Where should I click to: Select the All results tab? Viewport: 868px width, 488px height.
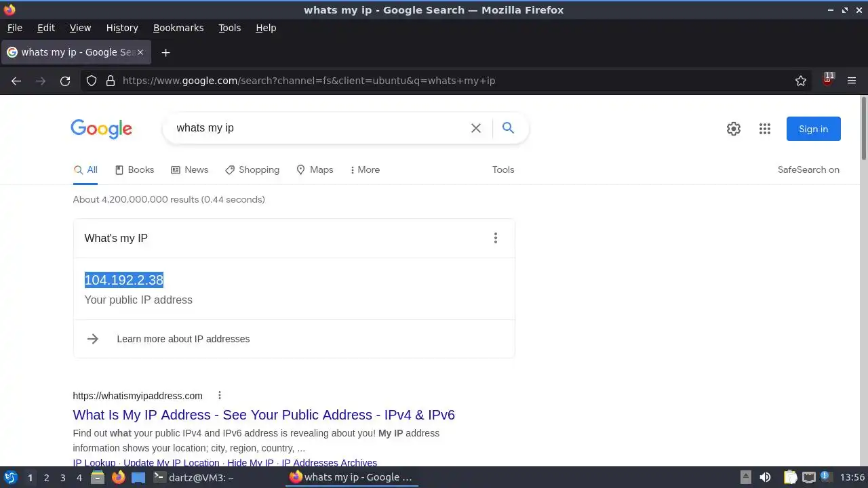coord(85,169)
